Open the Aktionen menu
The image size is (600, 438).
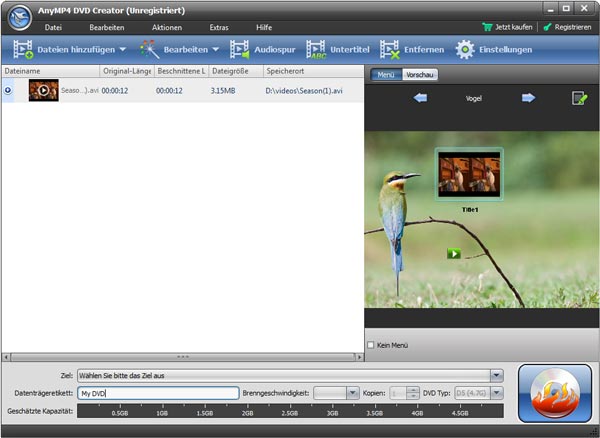click(167, 28)
